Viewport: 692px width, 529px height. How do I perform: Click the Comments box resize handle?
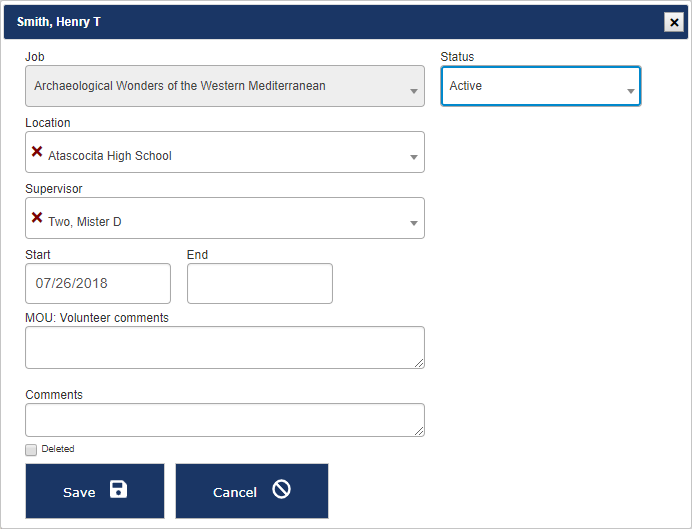[419, 431]
